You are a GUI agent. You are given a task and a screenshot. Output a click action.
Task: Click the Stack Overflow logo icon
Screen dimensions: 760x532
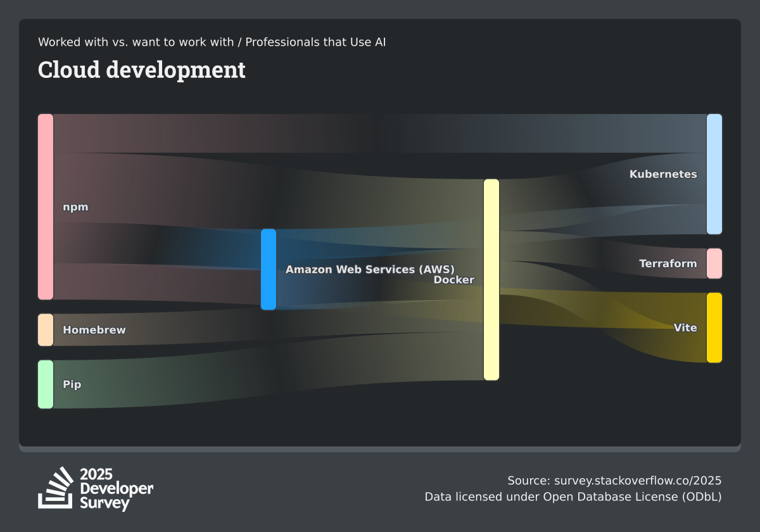[x=56, y=488]
